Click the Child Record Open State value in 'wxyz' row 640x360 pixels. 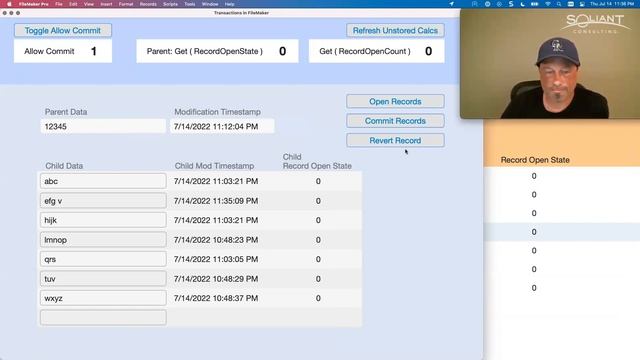click(x=318, y=298)
